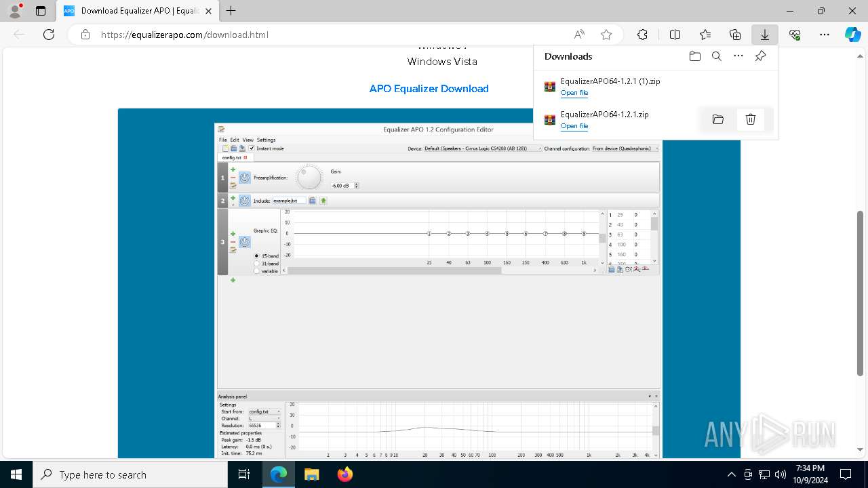The width and height of the screenshot is (868, 488).
Task: Click the Type here to search box
Action: (x=130, y=474)
